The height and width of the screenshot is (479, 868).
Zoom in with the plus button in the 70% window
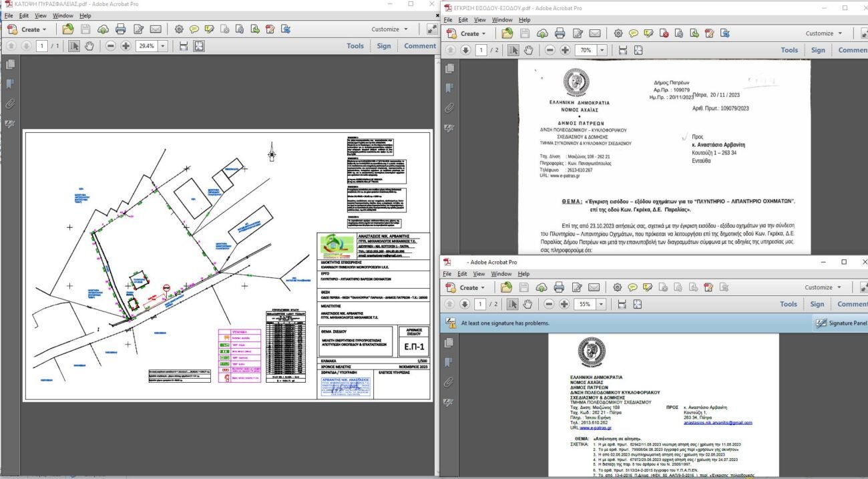click(565, 51)
